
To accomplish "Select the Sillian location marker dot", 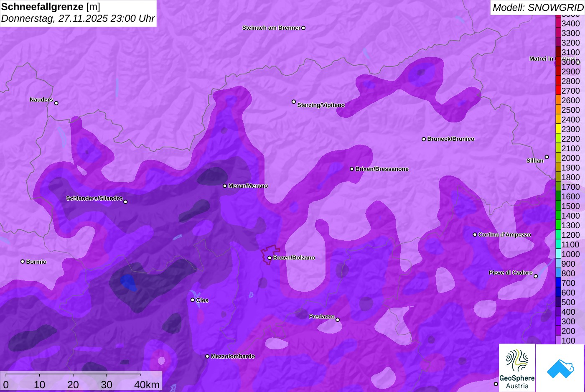I will [547, 157].
